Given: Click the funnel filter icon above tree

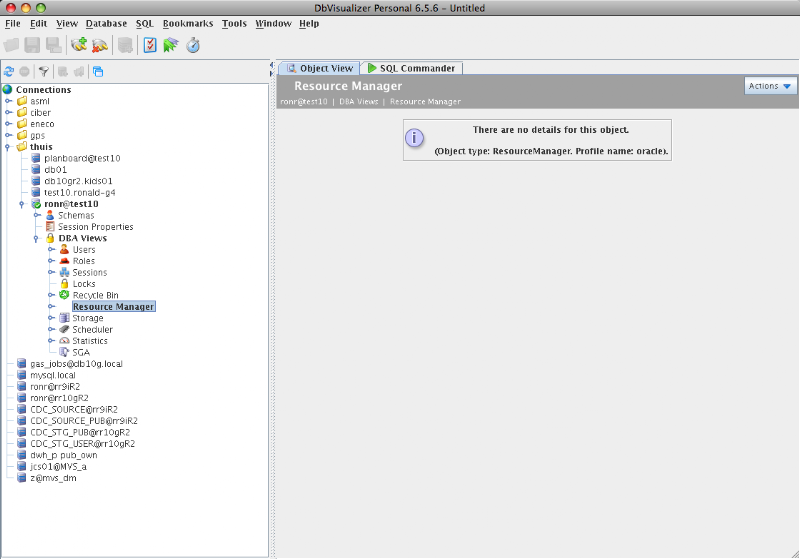Looking at the screenshot, I should [44, 72].
